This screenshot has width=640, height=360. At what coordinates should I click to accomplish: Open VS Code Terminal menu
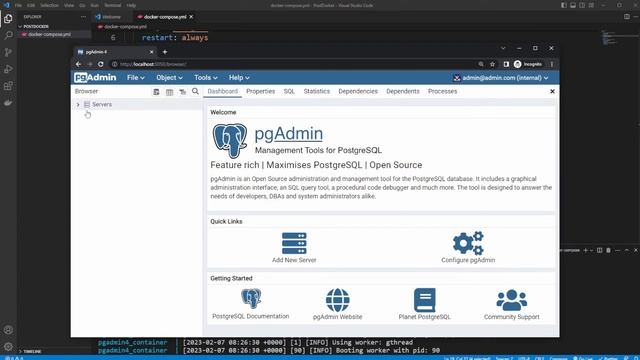[x=113, y=5]
